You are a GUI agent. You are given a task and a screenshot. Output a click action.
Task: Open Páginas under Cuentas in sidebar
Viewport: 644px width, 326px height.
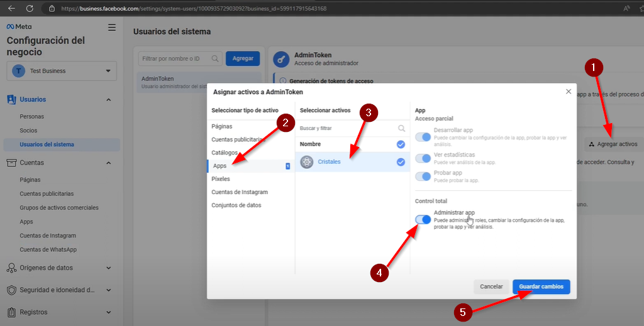(x=30, y=180)
